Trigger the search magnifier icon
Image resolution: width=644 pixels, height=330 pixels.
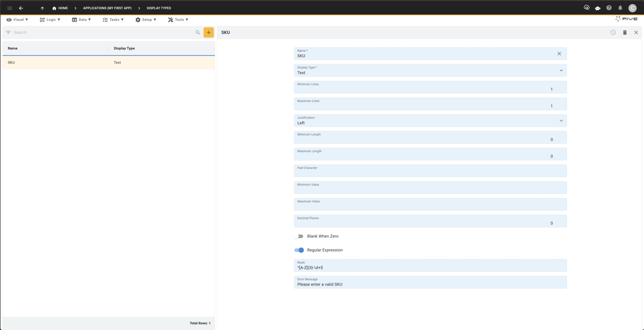[x=198, y=32]
